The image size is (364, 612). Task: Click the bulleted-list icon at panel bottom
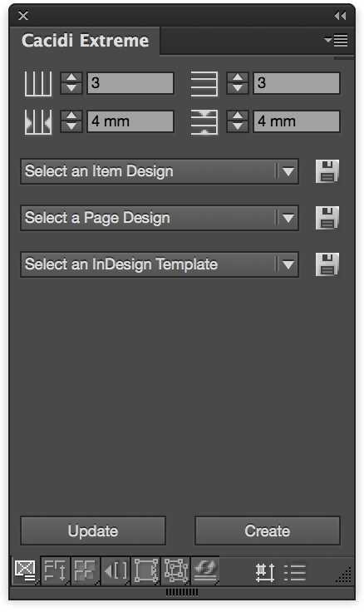[x=295, y=573]
